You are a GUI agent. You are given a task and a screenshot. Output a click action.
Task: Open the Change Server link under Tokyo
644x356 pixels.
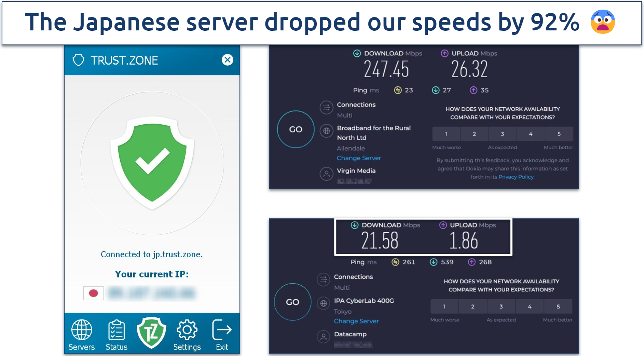click(x=356, y=321)
